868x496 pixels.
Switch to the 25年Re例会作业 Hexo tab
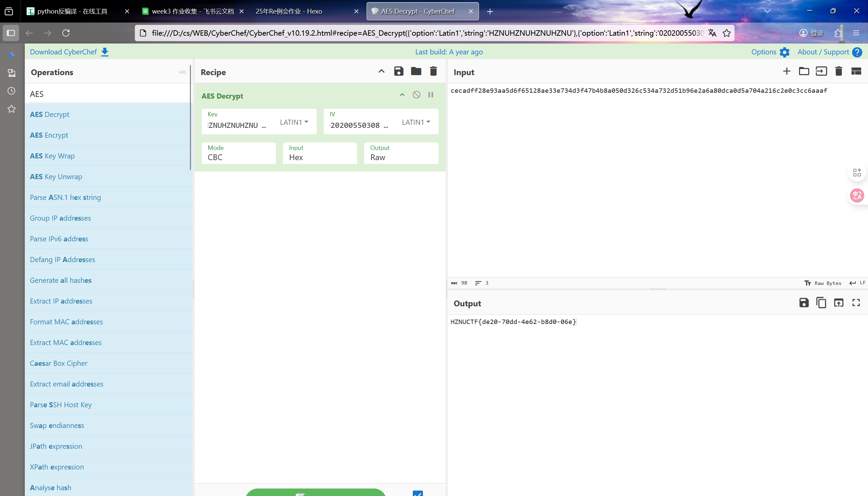tap(289, 11)
